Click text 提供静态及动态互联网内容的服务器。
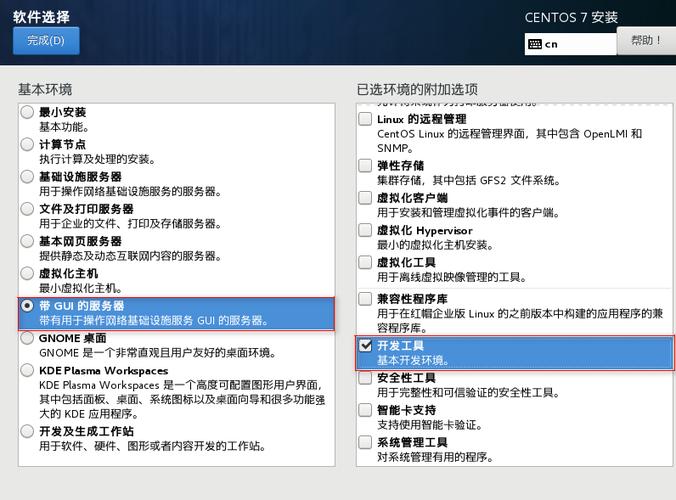 tap(130, 256)
